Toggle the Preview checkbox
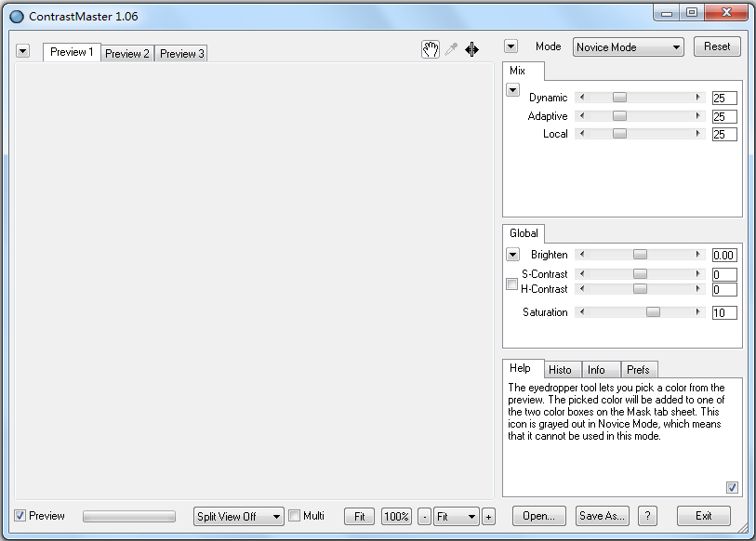The image size is (756, 541). 20,516
